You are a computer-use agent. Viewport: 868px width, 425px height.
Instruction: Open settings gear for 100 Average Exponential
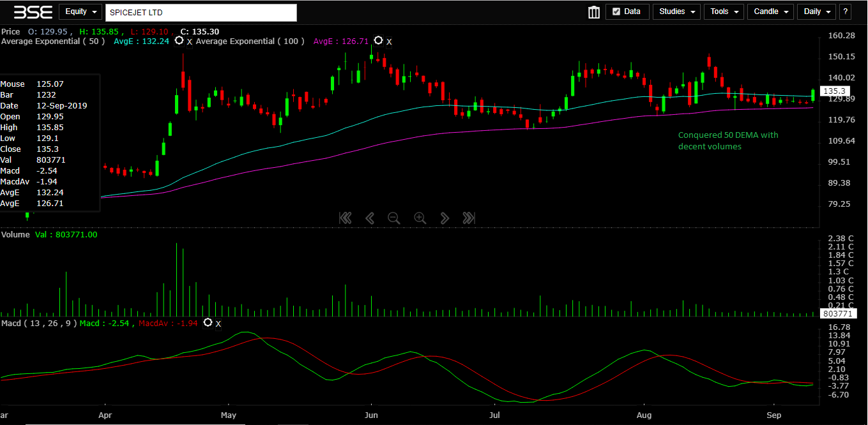379,41
